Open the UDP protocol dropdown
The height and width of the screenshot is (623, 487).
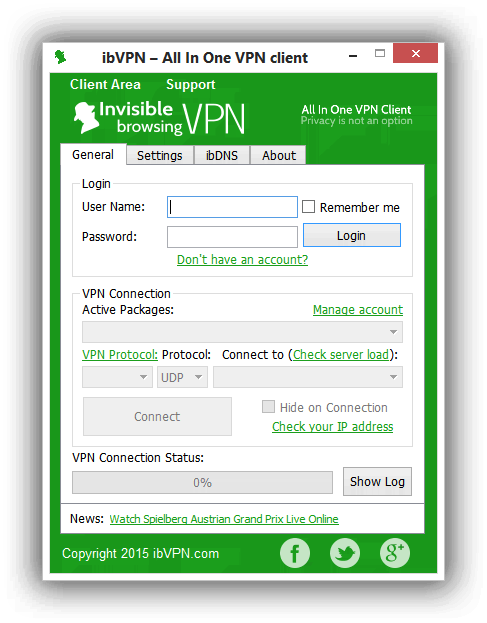(182, 377)
